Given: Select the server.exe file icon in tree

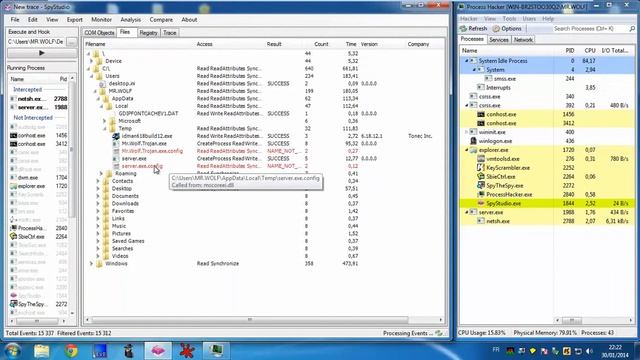Looking at the screenshot, I should 116,158.
